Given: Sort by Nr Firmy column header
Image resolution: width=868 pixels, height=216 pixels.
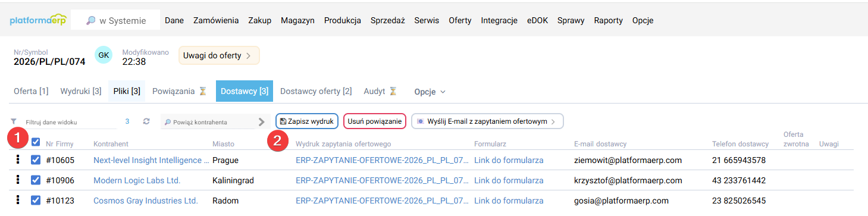Looking at the screenshot, I should tap(59, 144).
